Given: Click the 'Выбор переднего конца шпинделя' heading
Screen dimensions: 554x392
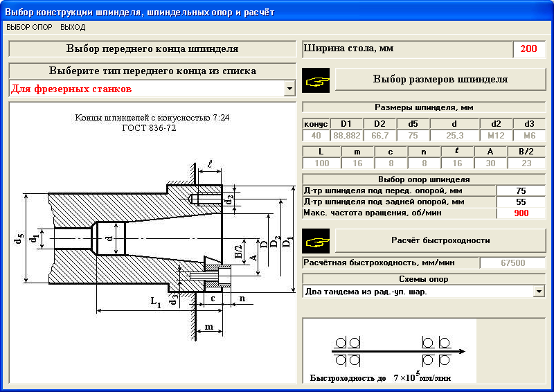Looking at the screenshot, I should click(152, 48).
